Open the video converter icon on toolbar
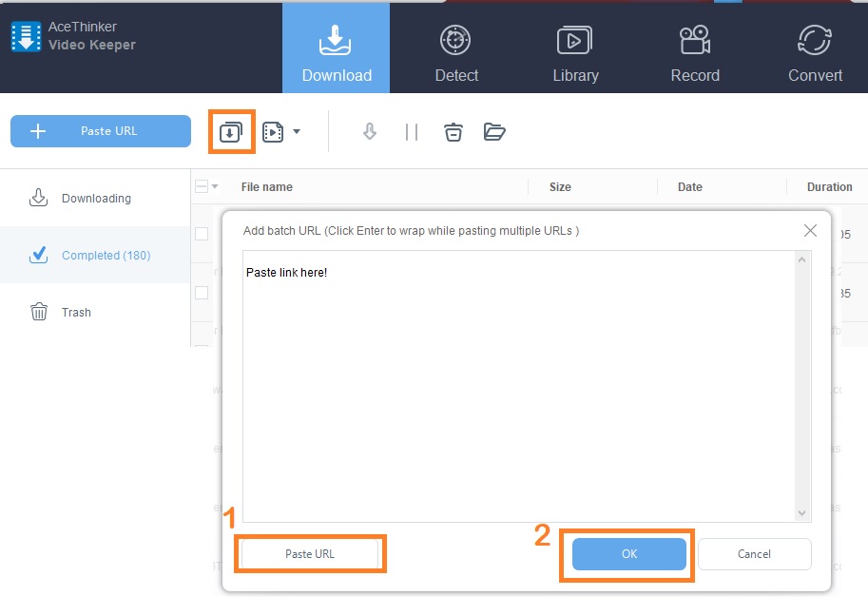Viewport: 868px width, 615px height. pyautogui.click(x=272, y=131)
